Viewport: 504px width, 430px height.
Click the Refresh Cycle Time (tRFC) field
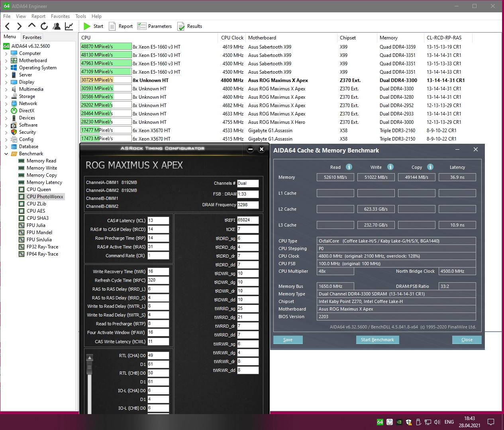click(158, 280)
